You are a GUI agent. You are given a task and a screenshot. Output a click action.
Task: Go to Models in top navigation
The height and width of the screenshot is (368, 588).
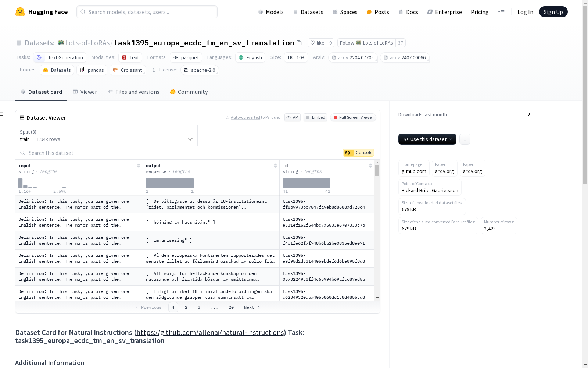click(271, 12)
